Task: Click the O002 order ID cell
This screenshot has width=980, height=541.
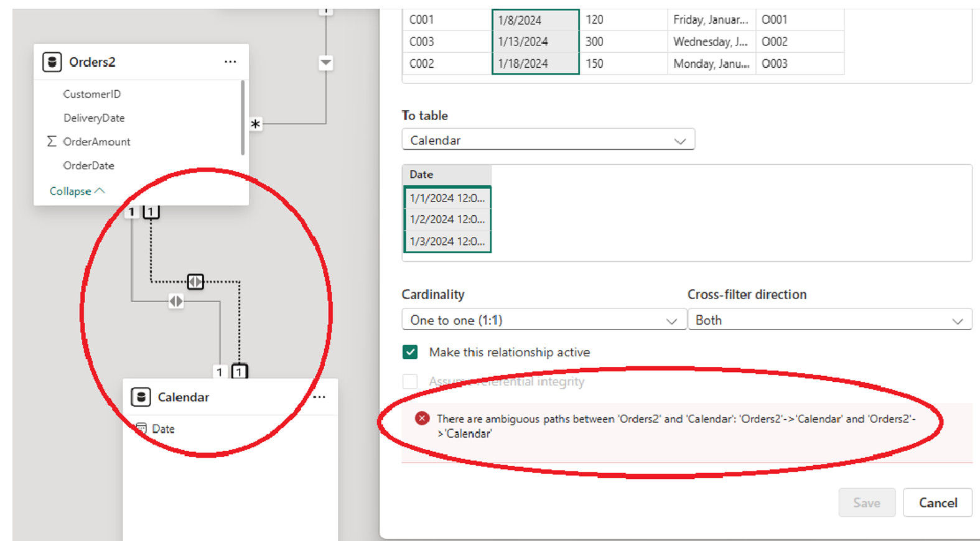Action: click(800, 42)
